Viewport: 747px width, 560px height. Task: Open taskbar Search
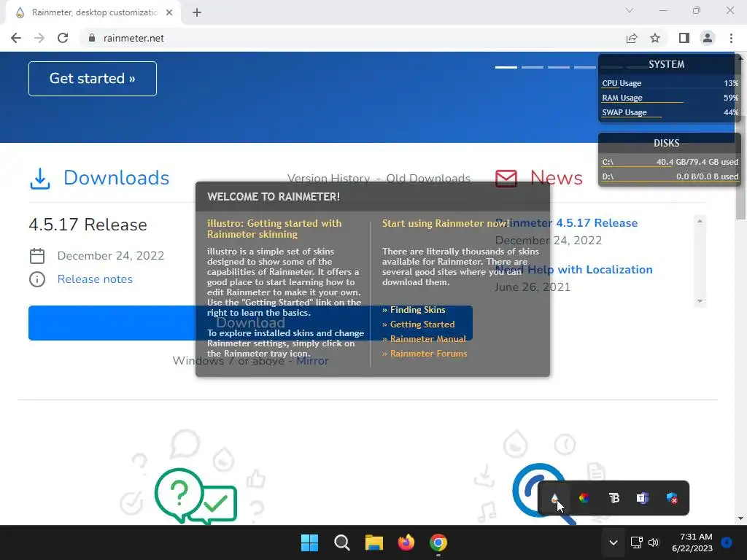coord(342,542)
